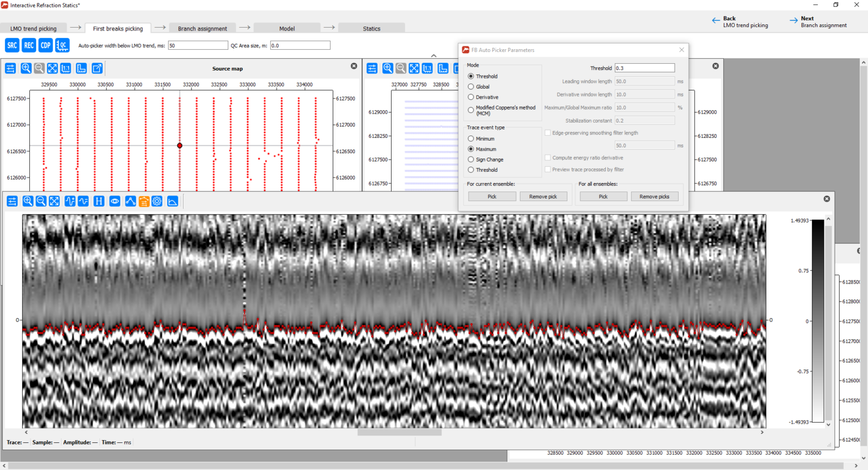The width and height of the screenshot is (868, 470).
Task: Choose Minimum as the trace event type
Action: [x=471, y=138]
